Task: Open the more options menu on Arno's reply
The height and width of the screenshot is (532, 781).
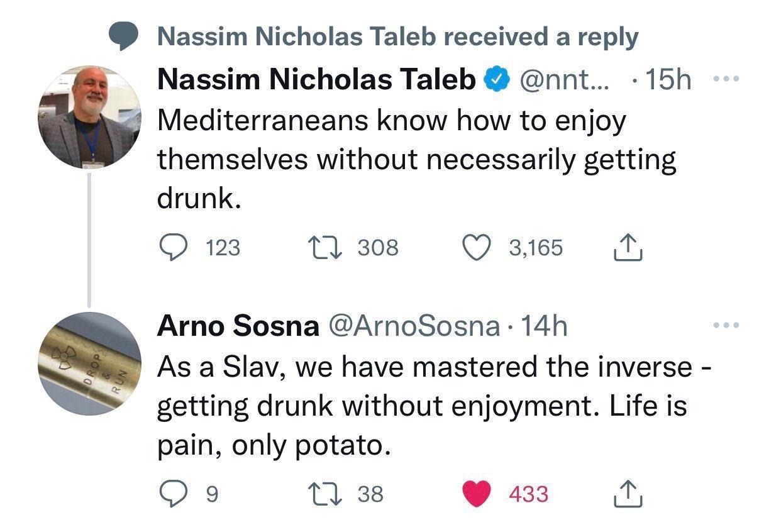Action: point(728,325)
